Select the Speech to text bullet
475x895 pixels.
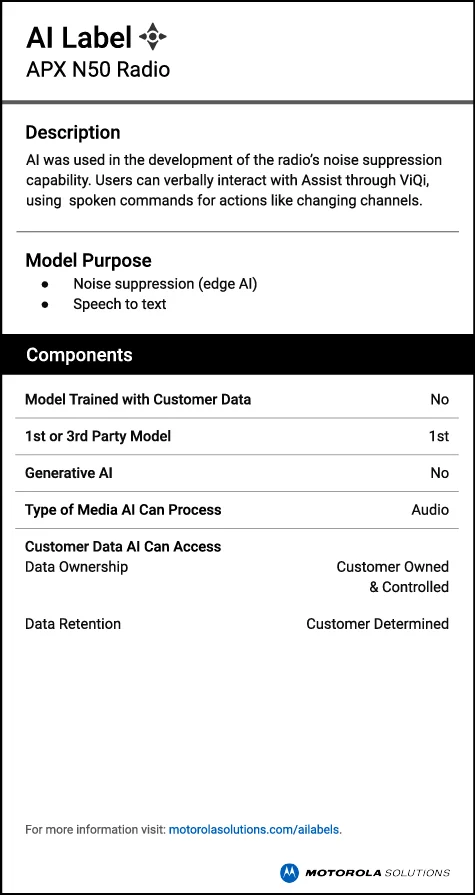(x=119, y=304)
